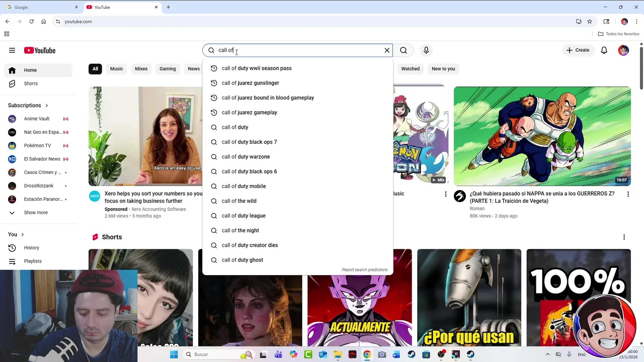Viewport: 644px width, 362px height.
Task: Choose suggestion call of duty ghost
Action: tap(297, 260)
